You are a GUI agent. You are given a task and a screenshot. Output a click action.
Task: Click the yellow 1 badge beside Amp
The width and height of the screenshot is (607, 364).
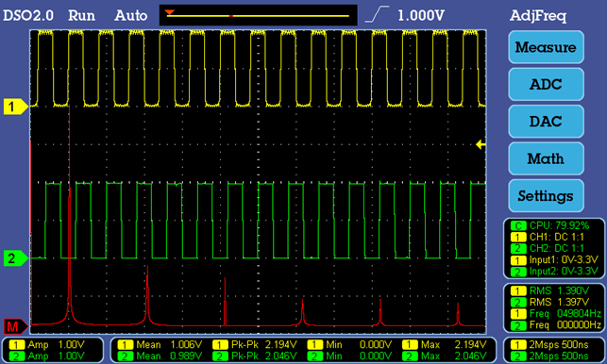pos(16,344)
